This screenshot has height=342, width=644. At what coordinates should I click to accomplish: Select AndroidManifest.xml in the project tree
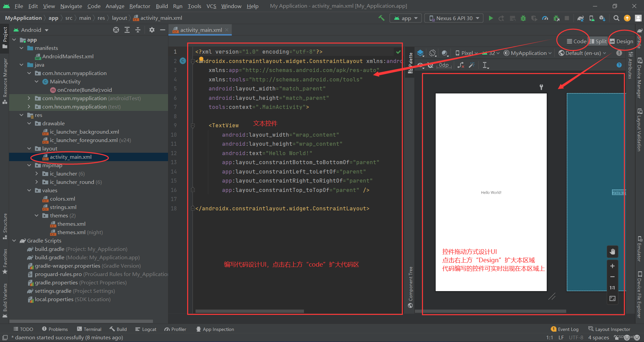[68, 56]
